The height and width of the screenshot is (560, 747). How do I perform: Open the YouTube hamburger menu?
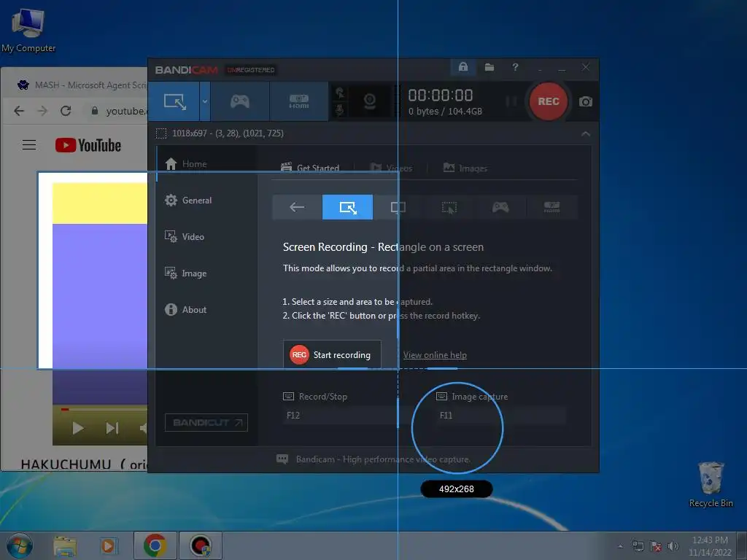(29, 145)
